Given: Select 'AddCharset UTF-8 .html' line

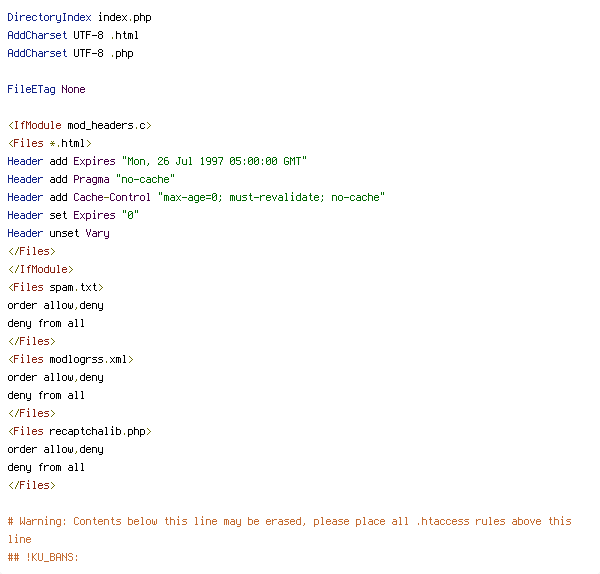Looking at the screenshot, I should point(73,35).
